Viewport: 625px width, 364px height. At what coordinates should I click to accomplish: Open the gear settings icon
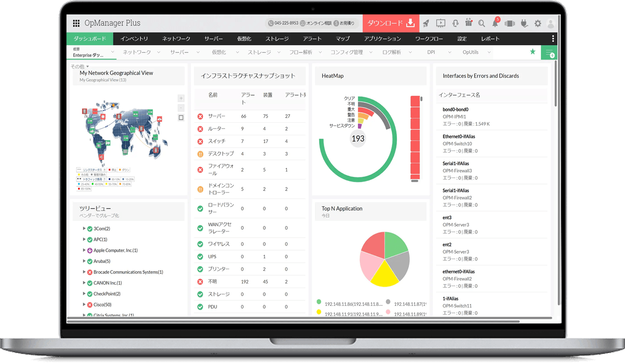click(x=538, y=24)
